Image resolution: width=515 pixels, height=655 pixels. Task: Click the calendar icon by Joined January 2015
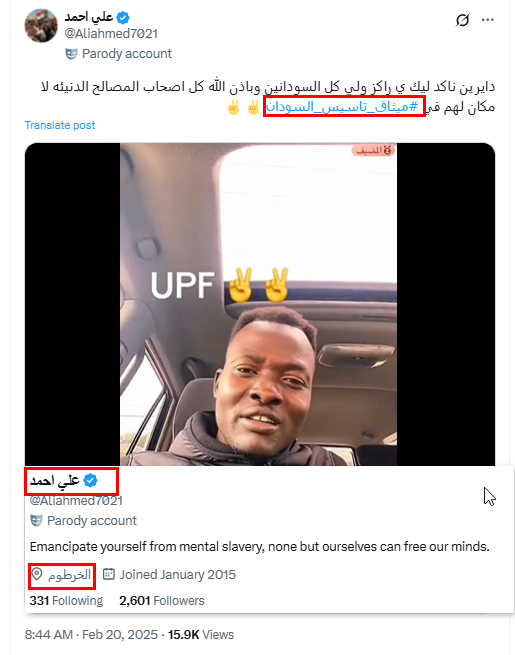(x=109, y=574)
